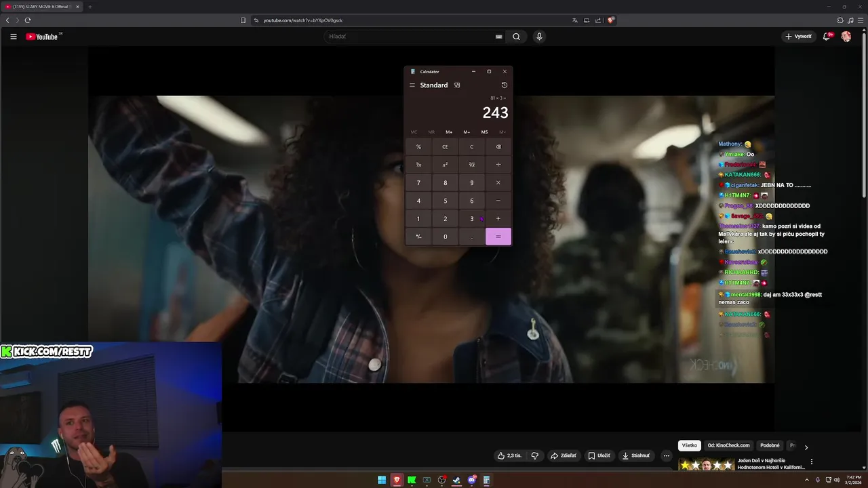This screenshot has width=868, height=488.
Task: Click the reciprocal 1/x key
Action: 418,165
